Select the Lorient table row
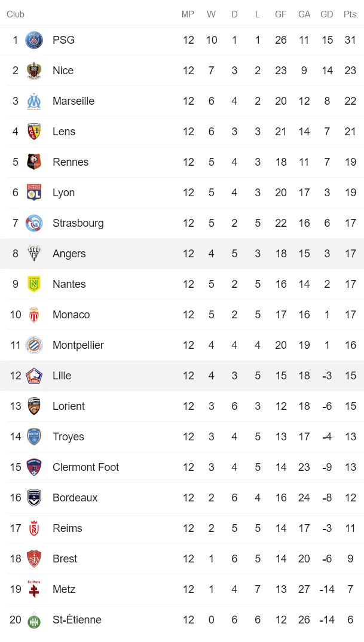The width and height of the screenshot is (364, 642). (182, 406)
